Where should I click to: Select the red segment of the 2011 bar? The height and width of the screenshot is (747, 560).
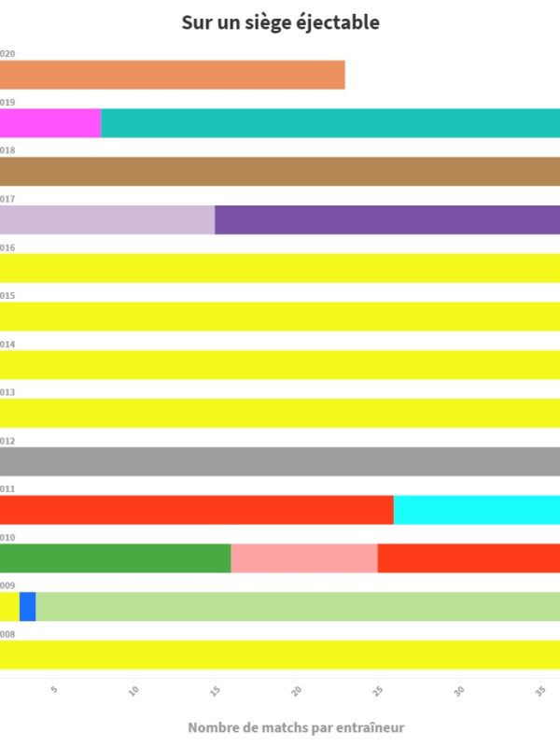tap(197, 510)
